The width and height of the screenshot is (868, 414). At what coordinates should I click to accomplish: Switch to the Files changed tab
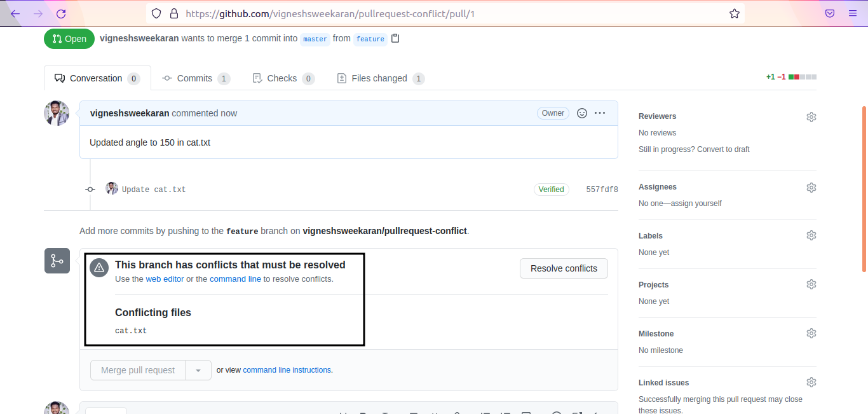click(379, 78)
